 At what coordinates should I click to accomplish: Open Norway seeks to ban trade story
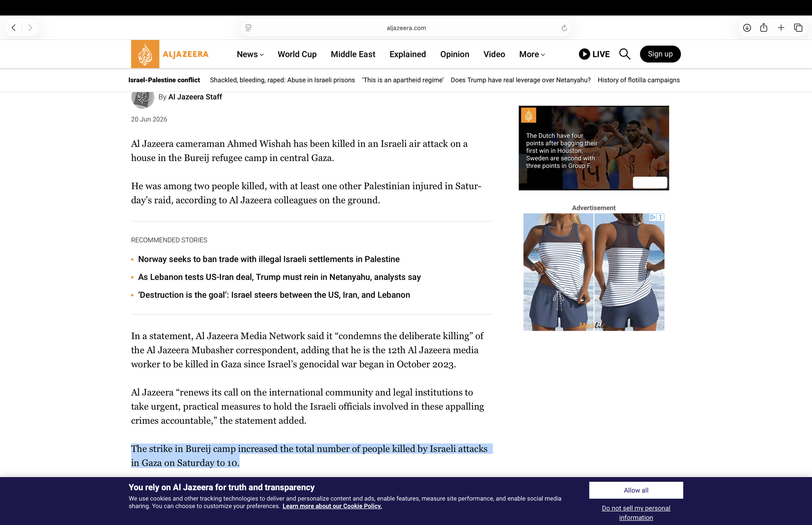pos(269,260)
